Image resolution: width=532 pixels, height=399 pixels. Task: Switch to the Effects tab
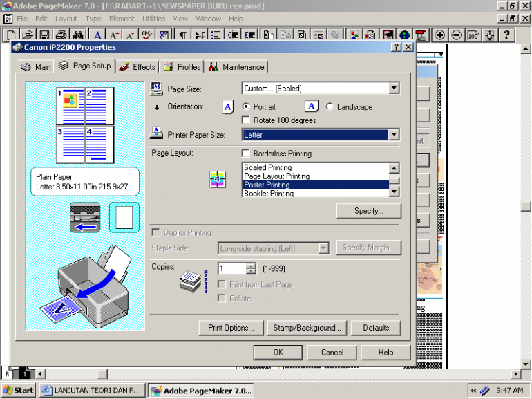click(137, 67)
